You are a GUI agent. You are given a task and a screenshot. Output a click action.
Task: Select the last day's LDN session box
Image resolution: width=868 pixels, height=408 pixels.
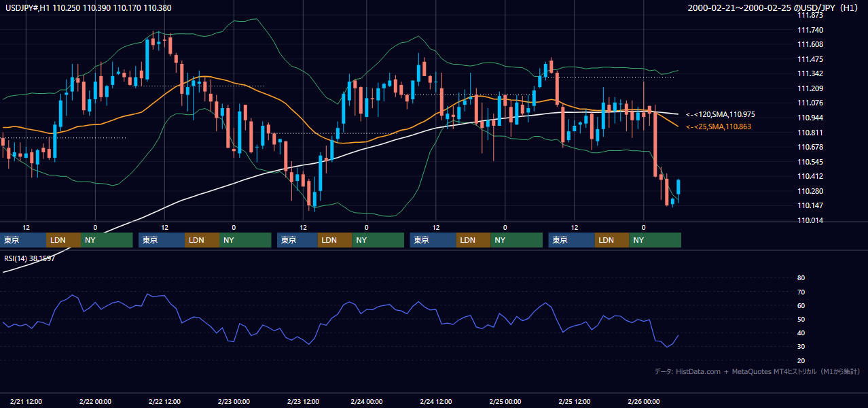coord(612,240)
